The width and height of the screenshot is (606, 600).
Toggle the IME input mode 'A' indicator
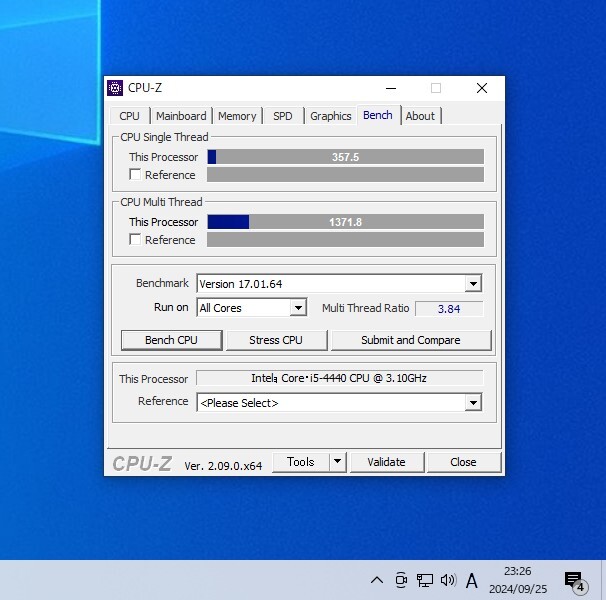click(472, 580)
